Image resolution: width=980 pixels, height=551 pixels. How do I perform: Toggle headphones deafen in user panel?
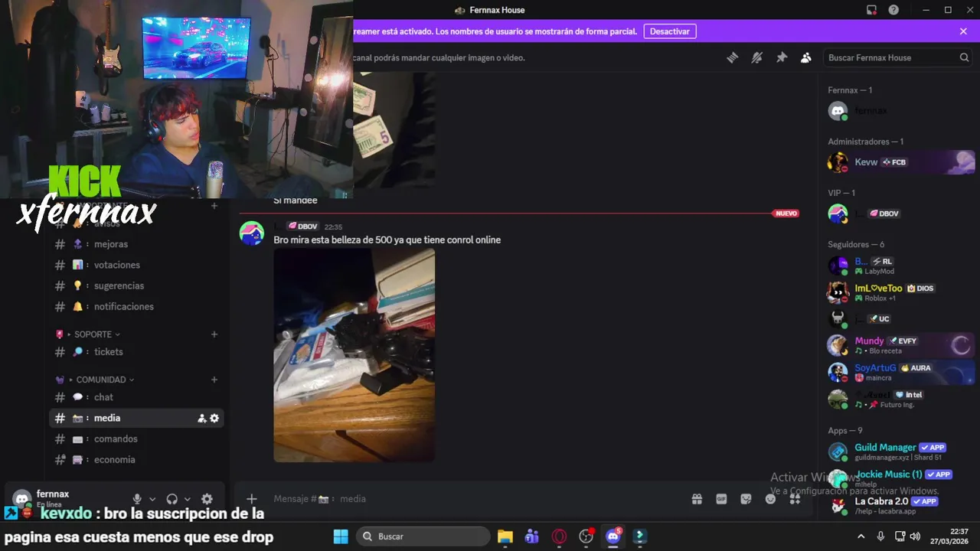point(172,499)
